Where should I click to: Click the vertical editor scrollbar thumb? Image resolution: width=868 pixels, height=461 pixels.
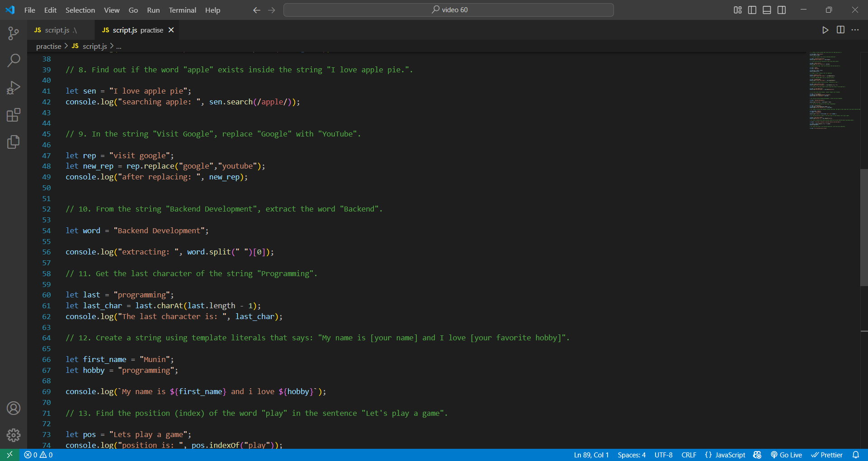tap(864, 227)
